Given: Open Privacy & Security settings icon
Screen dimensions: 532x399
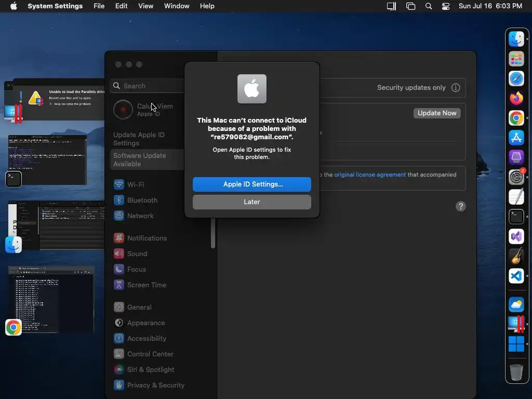Looking at the screenshot, I should click(x=119, y=385).
